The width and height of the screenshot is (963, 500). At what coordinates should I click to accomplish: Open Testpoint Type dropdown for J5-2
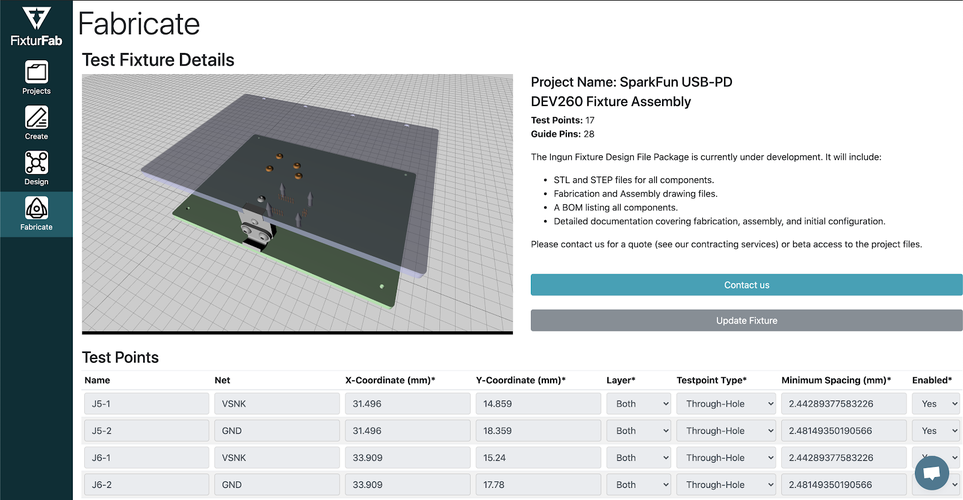726,431
